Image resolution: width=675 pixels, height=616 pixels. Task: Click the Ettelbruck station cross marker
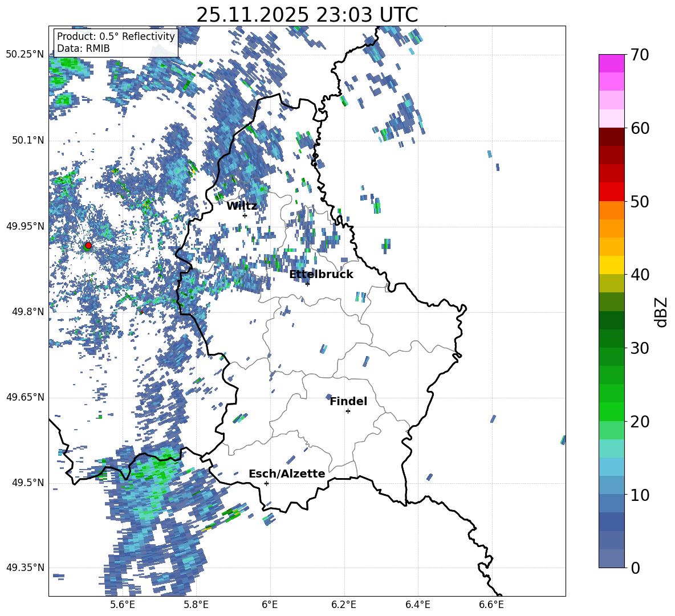pyautogui.click(x=307, y=283)
